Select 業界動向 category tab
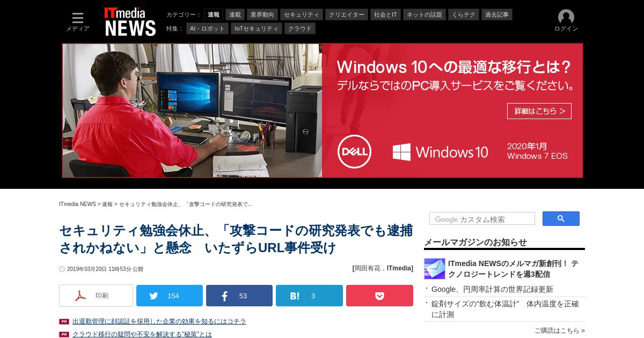644x338 pixels. pyautogui.click(x=262, y=14)
